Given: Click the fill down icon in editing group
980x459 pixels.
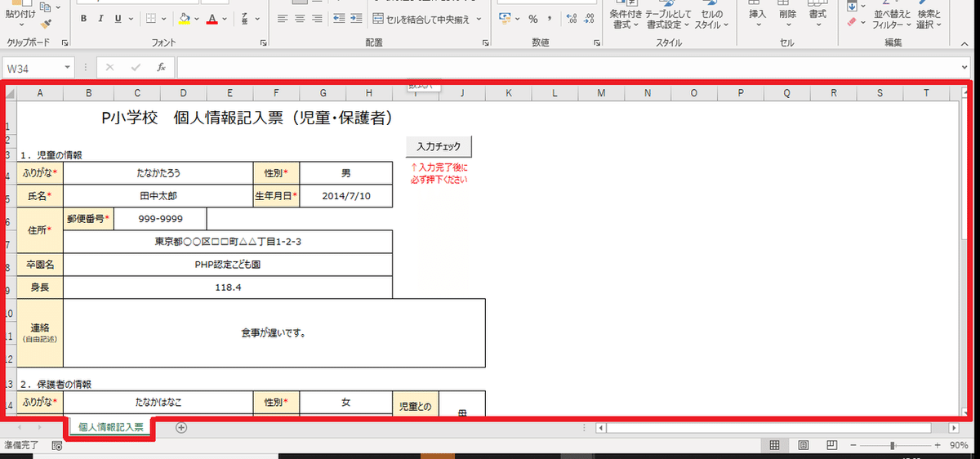Looking at the screenshot, I should pyautogui.click(x=853, y=6).
